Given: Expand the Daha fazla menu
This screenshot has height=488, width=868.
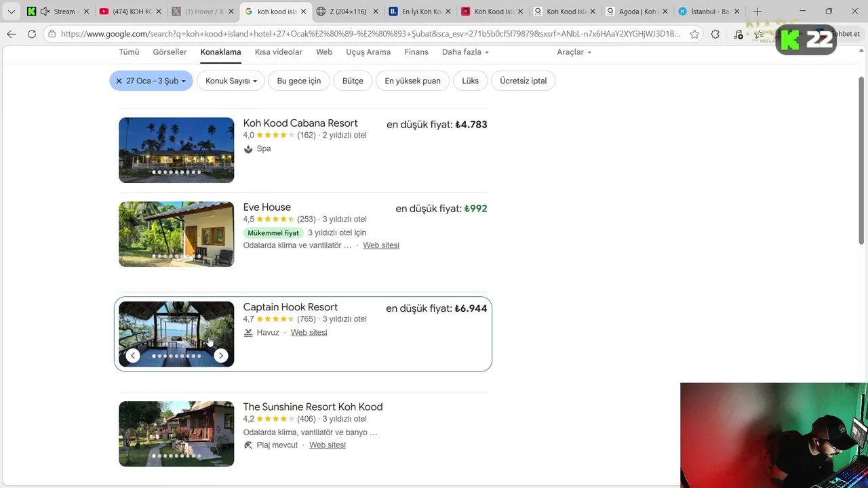Looking at the screenshot, I should coord(465,52).
